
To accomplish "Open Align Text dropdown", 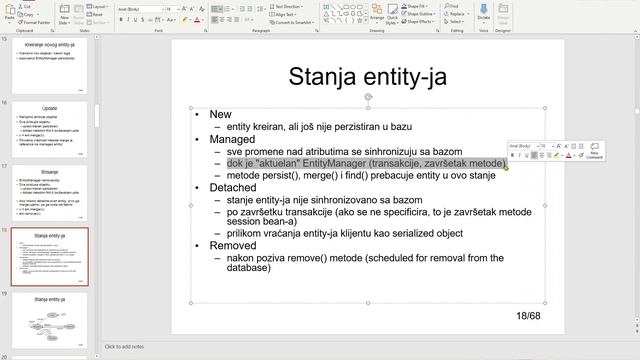I will (282, 14).
